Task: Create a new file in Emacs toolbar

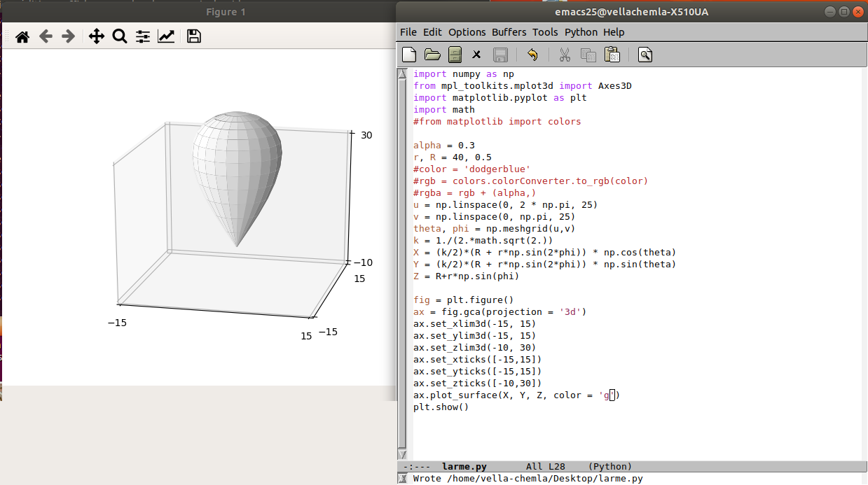Action: (409, 55)
